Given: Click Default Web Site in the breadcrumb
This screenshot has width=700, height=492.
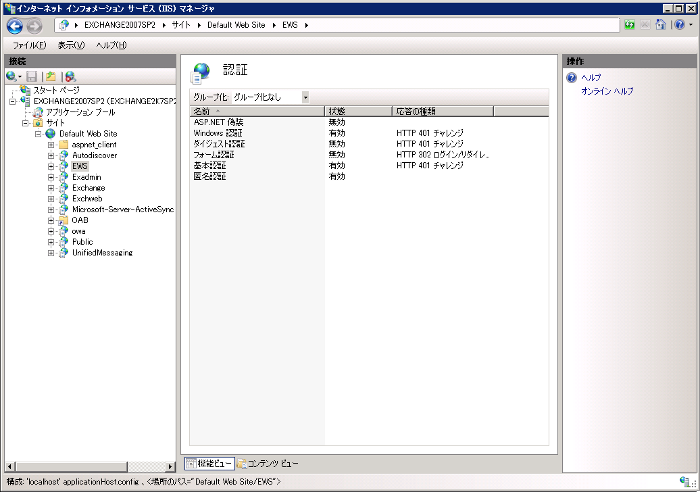Looking at the screenshot, I should click(236, 25).
